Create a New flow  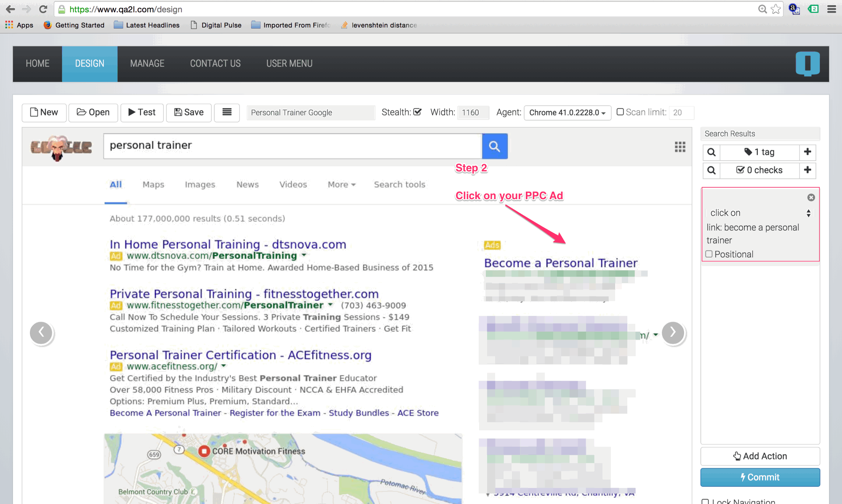click(x=44, y=112)
